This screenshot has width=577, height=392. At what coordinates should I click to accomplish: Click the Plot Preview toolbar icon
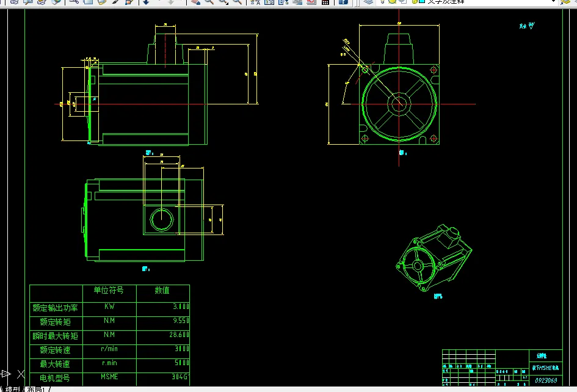tap(28, 1)
